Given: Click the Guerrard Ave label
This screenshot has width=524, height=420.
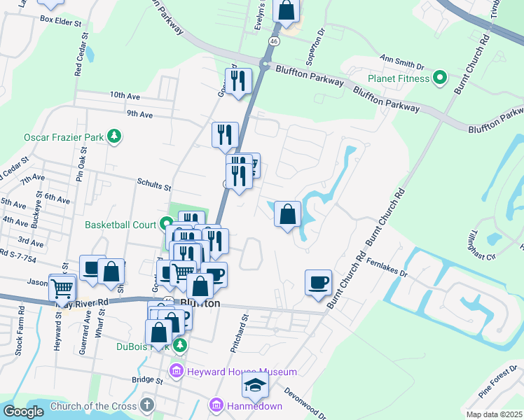Looking at the screenshot, I should click(85, 332).
